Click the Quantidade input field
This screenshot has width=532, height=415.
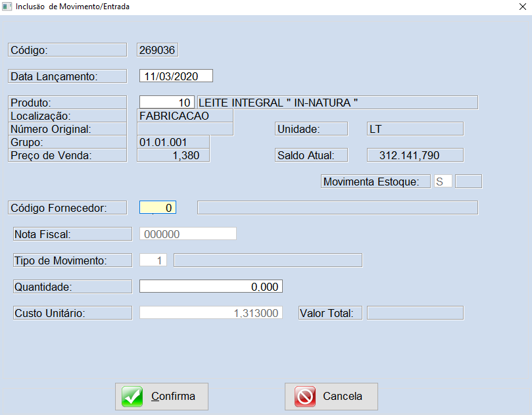point(210,287)
